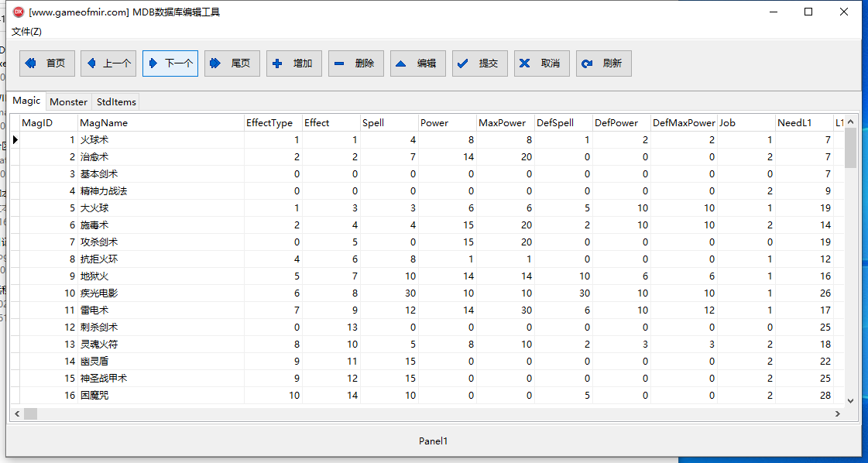Start editing with the 编辑 button
Image resolution: width=868 pixels, height=463 pixels.
pos(418,63)
